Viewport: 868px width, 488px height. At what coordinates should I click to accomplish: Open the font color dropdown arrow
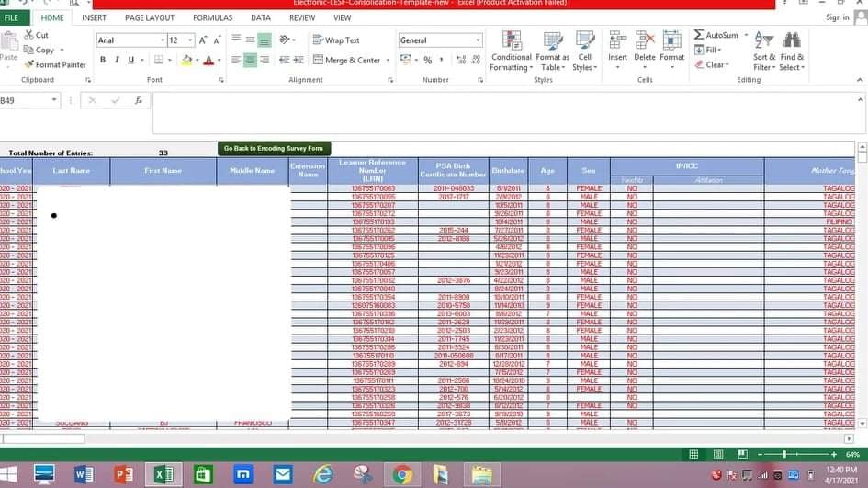(220, 60)
